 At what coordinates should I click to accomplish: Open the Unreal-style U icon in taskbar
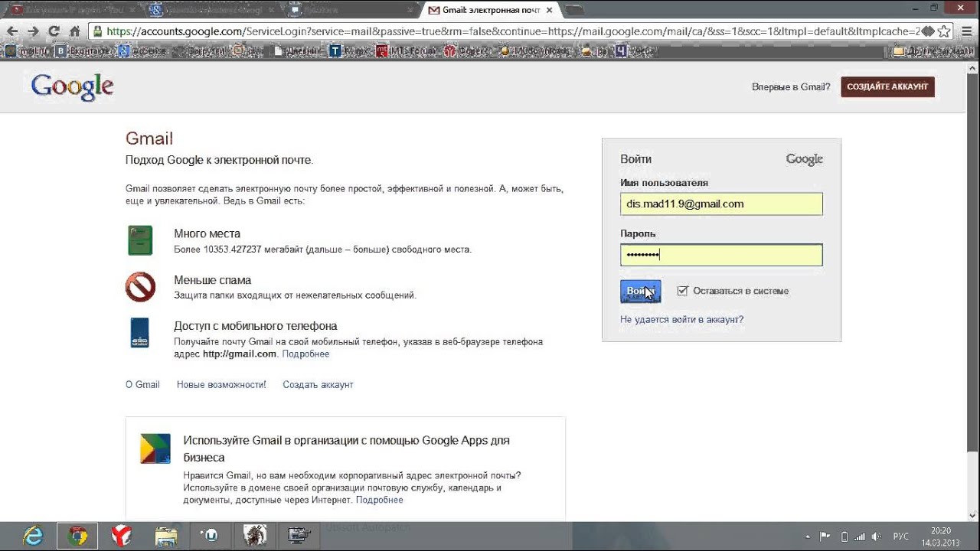coord(209,536)
